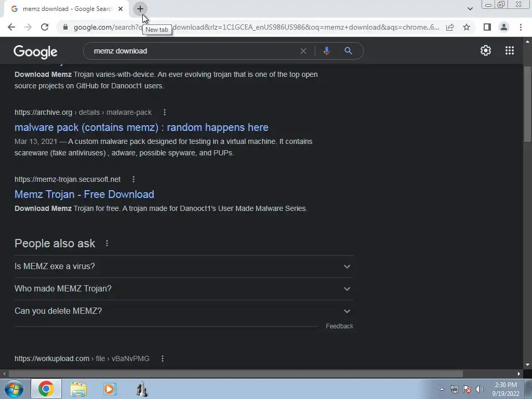Open options for the archive.org result
This screenshot has height=399, width=532.
165,112
